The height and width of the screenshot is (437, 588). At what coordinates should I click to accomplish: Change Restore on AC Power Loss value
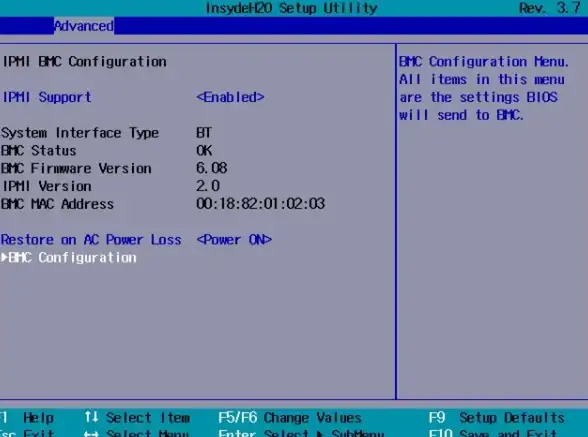pyautogui.click(x=234, y=240)
